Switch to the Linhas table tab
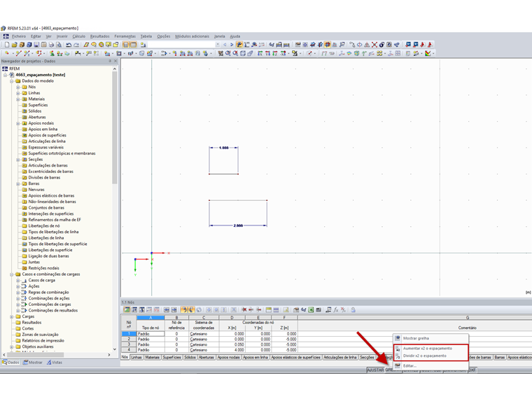Screen dimensions: 532x399 (x=136, y=357)
